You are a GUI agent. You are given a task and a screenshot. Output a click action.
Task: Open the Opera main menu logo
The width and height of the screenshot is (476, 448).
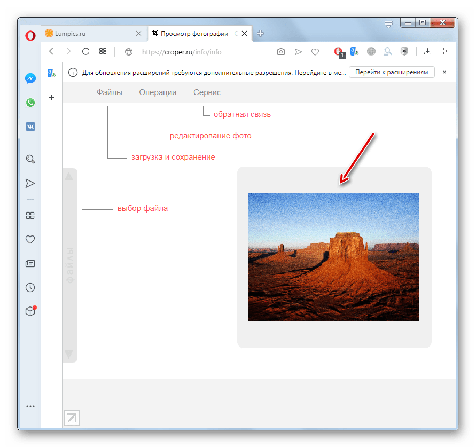coord(30,36)
